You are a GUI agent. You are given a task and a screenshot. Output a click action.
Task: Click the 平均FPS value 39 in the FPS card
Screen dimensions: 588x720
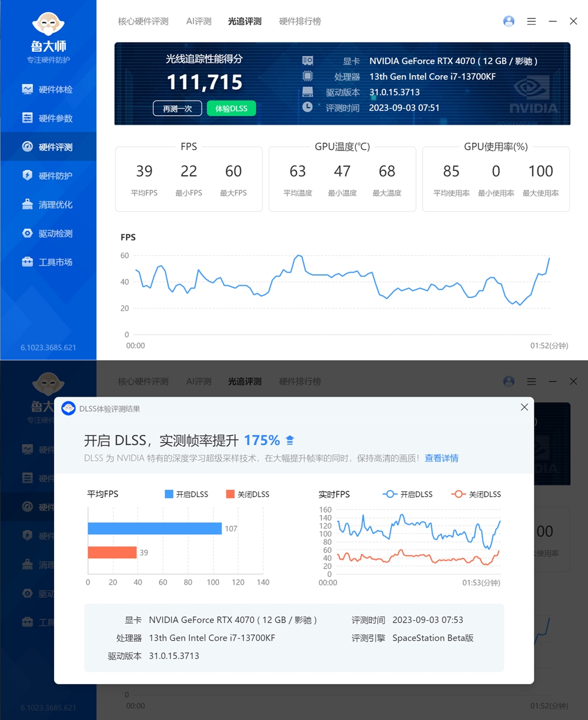pos(144,171)
